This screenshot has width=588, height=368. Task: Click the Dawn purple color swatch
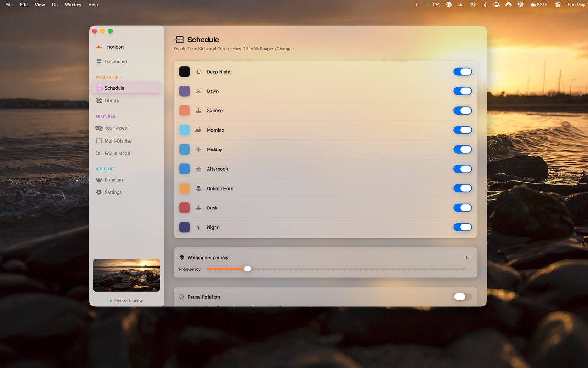click(184, 91)
